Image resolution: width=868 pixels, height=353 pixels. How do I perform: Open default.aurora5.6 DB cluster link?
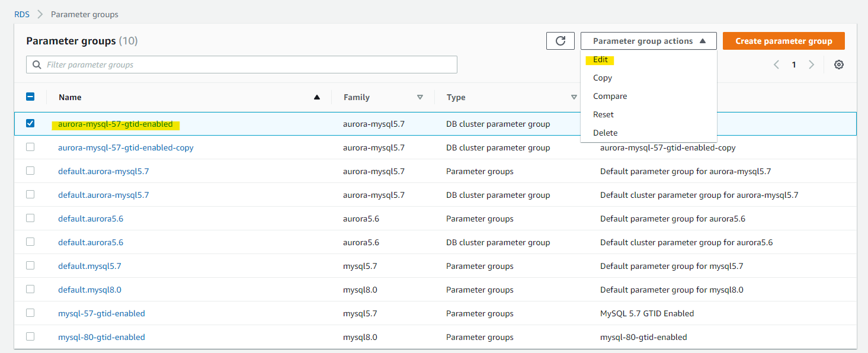point(91,242)
